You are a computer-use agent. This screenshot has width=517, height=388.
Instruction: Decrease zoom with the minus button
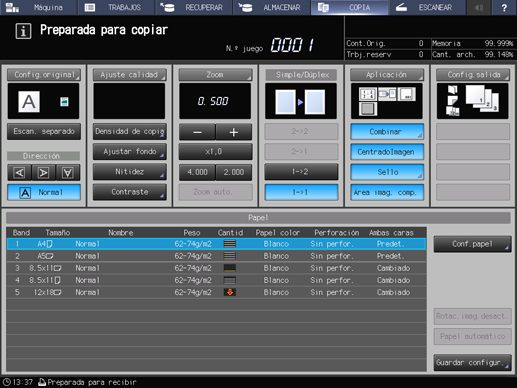(x=197, y=132)
